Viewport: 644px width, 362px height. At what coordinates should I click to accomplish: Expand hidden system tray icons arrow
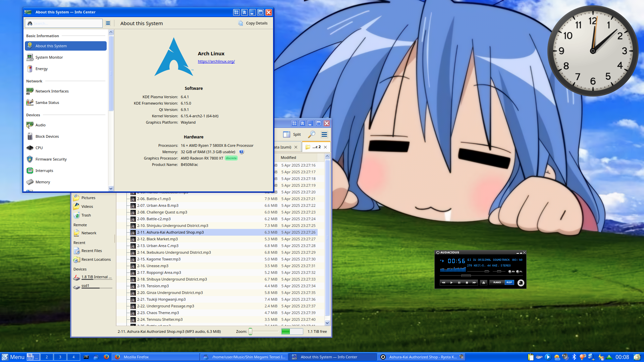[x=609, y=357]
